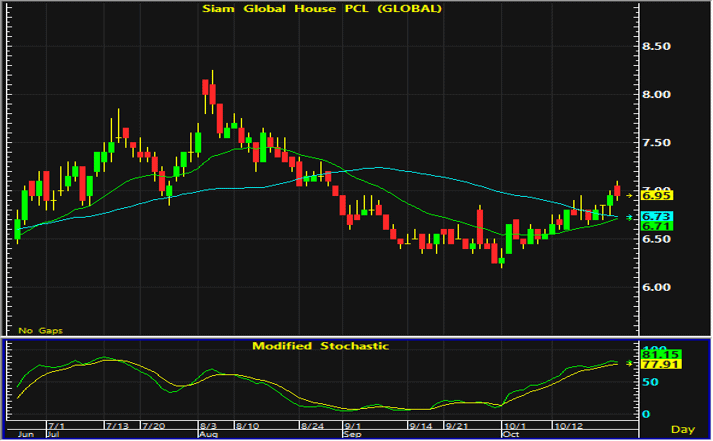Select the yellow 77.91 stochastic value

pyautogui.click(x=661, y=364)
